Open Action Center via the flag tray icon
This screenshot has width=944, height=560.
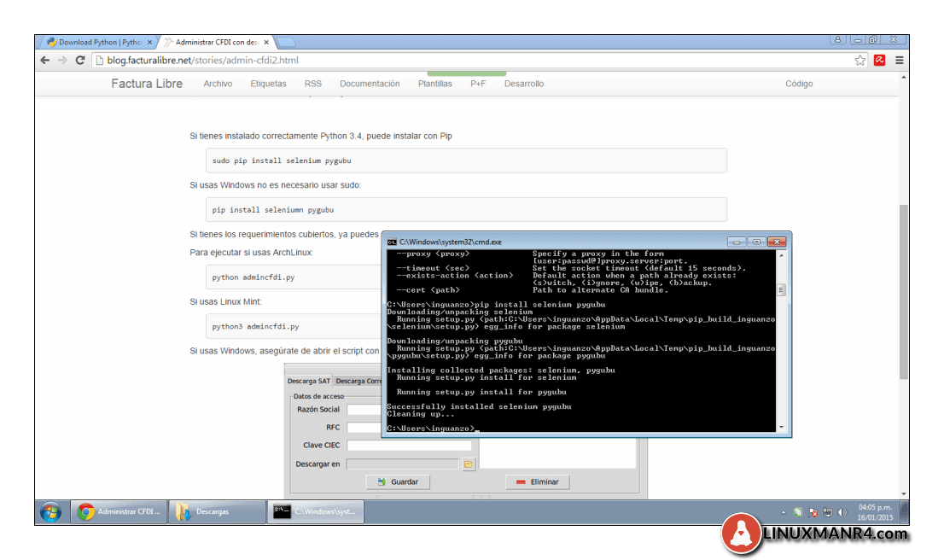[x=813, y=511]
